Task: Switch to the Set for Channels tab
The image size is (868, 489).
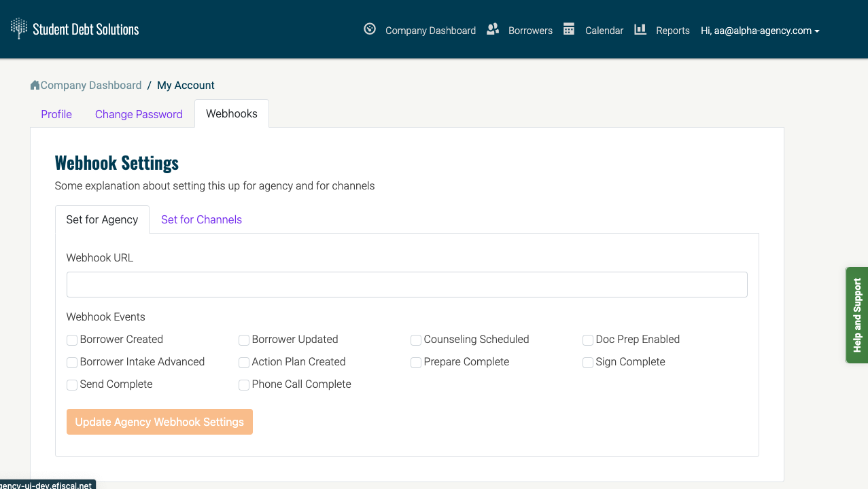Action: 201,219
